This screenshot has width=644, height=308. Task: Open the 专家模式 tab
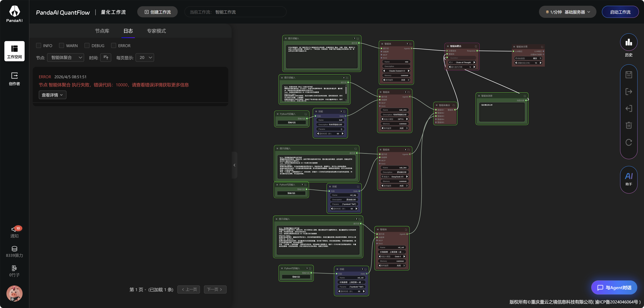tap(156, 31)
